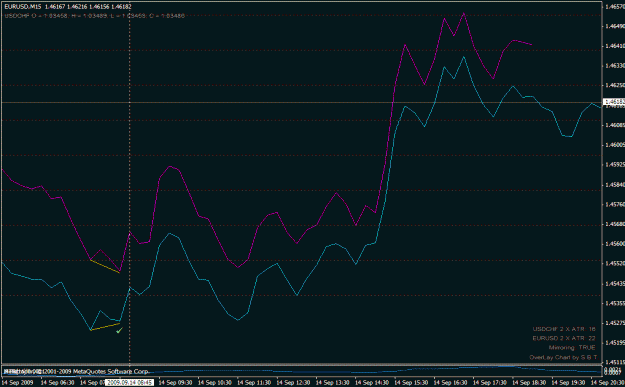Image resolution: width=625 pixels, height=387 pixels.
Task: Click the 1.46085 price axis label
Action: [x=615, y=125]
